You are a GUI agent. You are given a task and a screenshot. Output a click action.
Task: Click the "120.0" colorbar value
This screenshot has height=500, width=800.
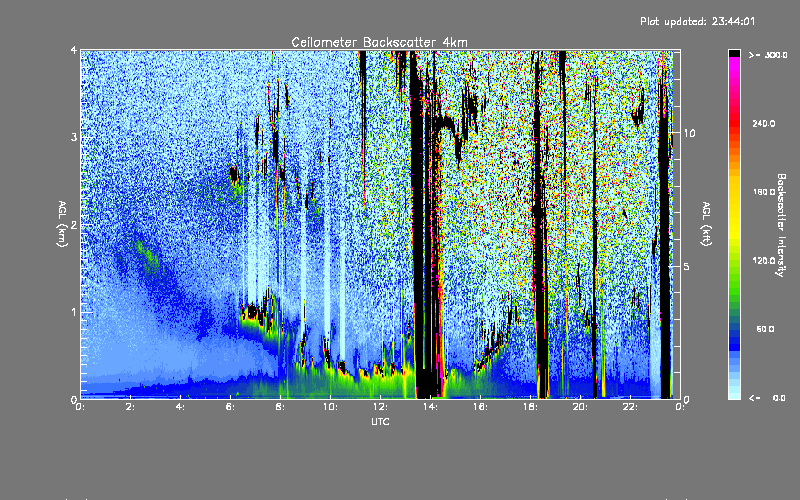764,261
